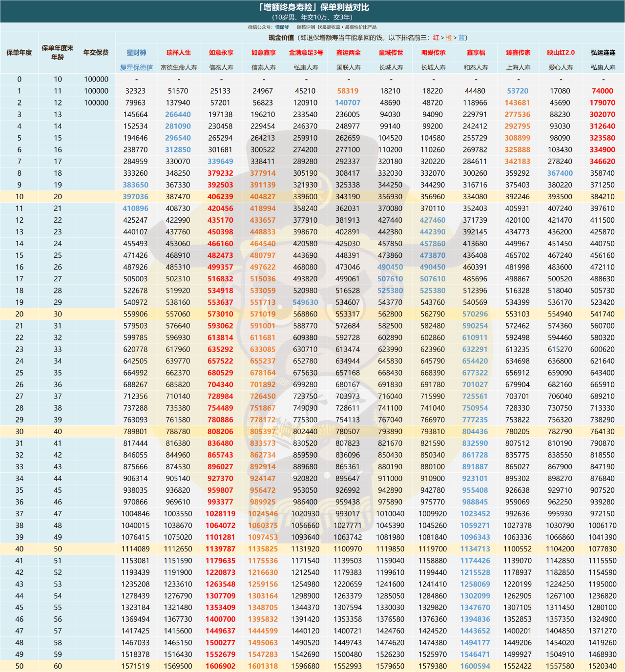Click blue value 1023452
The image size is (625, 672).
pyautogui.click(x=475, y=514)
